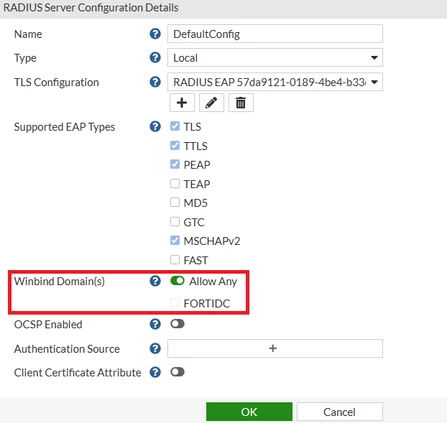Click help icon for Client Certificate Attribute
Screen dimensions: 447x423
point(155,372)
